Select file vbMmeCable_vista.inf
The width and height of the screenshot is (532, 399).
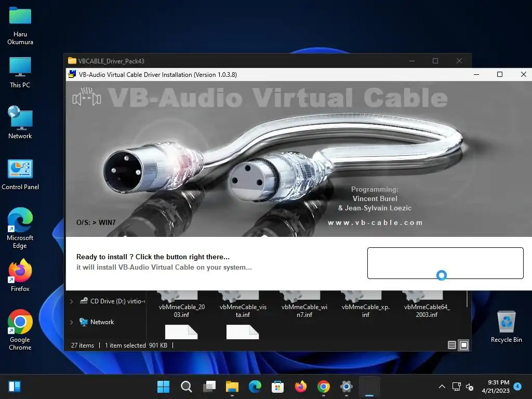pos(243,304)
